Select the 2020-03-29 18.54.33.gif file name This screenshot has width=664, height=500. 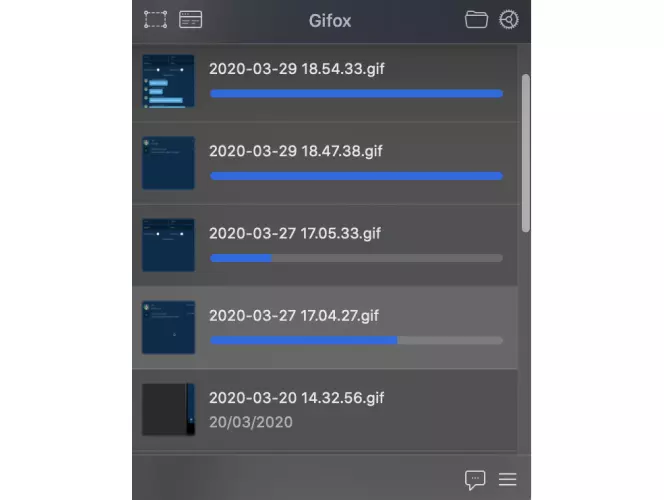pyautogui.click(x=296, y=69)
